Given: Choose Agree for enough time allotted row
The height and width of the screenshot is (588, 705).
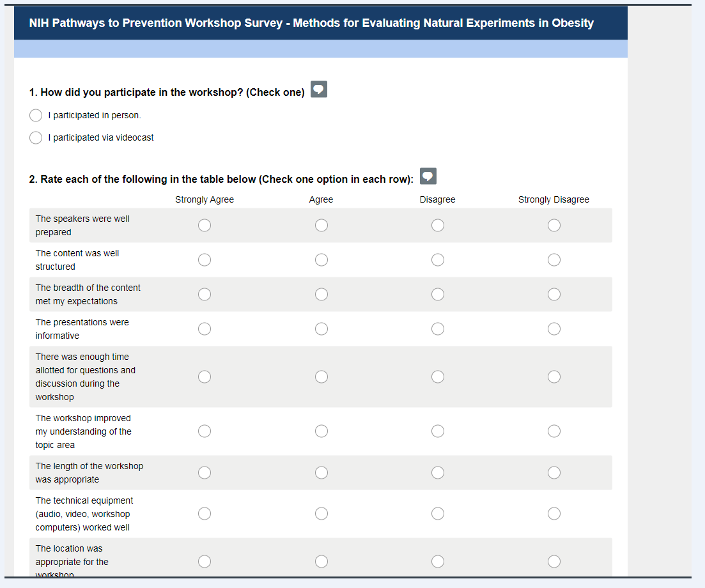Looking at the screenshot, I should click(x=322, y=377).
